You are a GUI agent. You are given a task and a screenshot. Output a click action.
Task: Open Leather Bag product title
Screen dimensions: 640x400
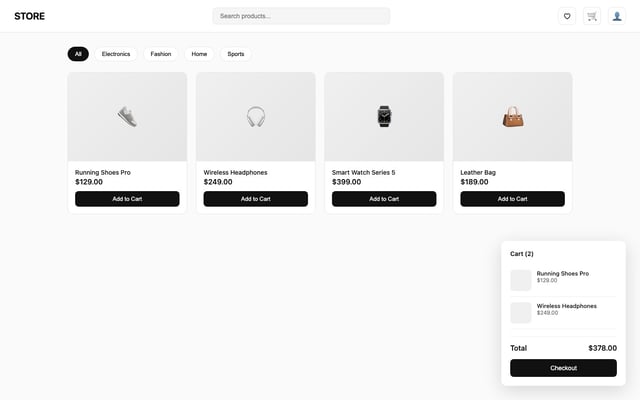[x=478, y=172]
